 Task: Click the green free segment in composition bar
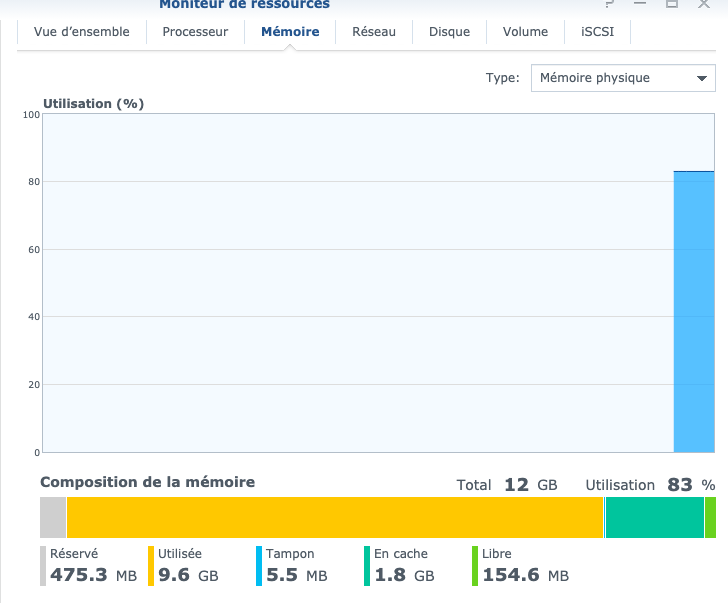point(710,518)
